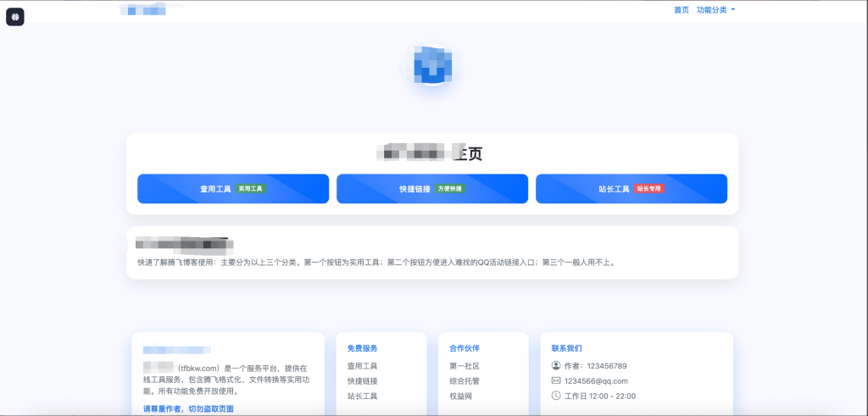Image resolution: width=868 pixels, height=416 pixels.
Task: Click the 快速了解腾飞博客使用 description paragraph
Action: click(377, 263)
